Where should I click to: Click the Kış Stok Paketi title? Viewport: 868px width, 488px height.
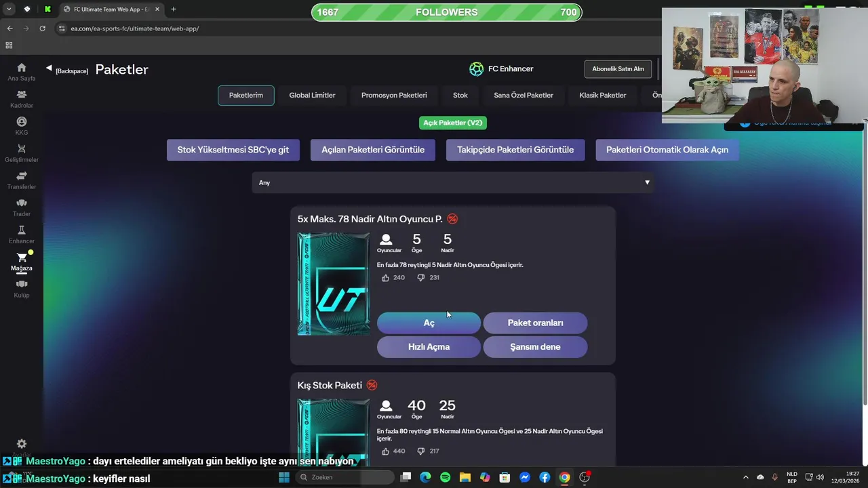point(330,385)
